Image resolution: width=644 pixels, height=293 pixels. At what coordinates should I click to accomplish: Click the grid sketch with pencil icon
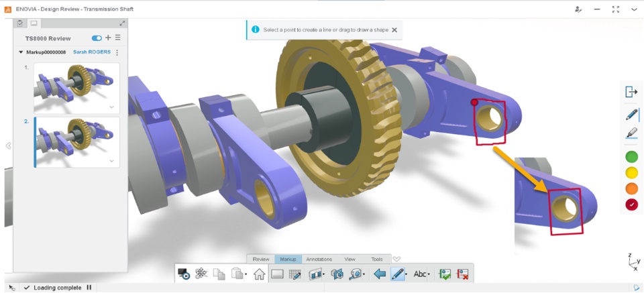pos(295,274)
